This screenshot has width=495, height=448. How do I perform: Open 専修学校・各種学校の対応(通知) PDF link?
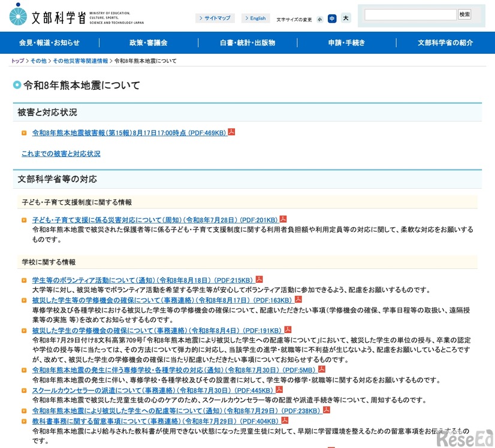click(174, 370)
